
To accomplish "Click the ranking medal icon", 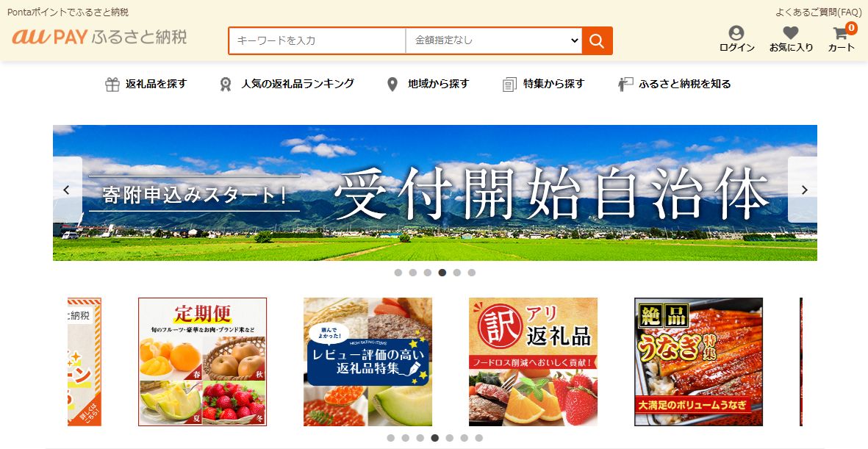I will point(226,85).
